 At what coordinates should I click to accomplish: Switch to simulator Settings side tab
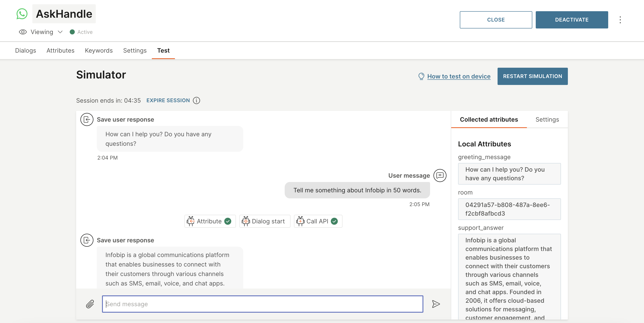[547, 119]
